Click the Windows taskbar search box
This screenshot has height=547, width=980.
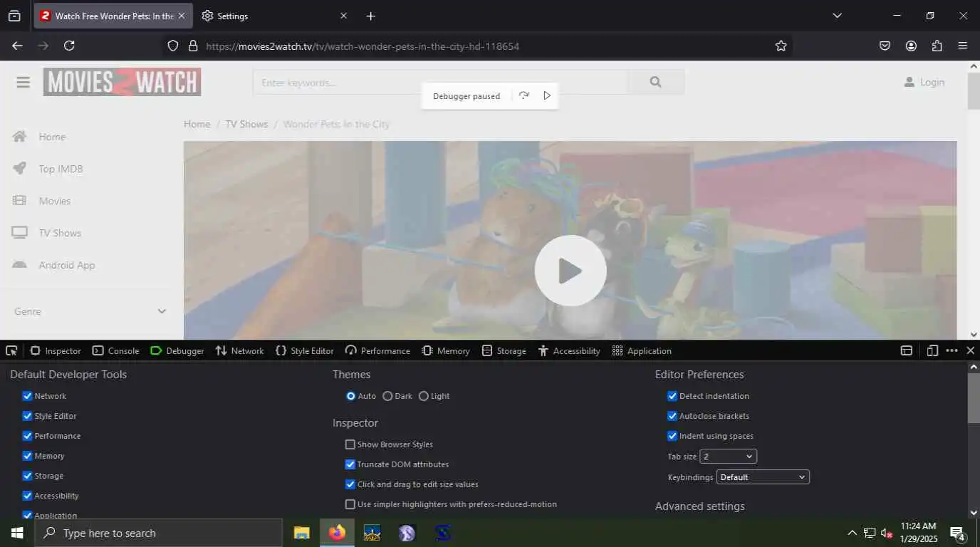click(158, 533)
